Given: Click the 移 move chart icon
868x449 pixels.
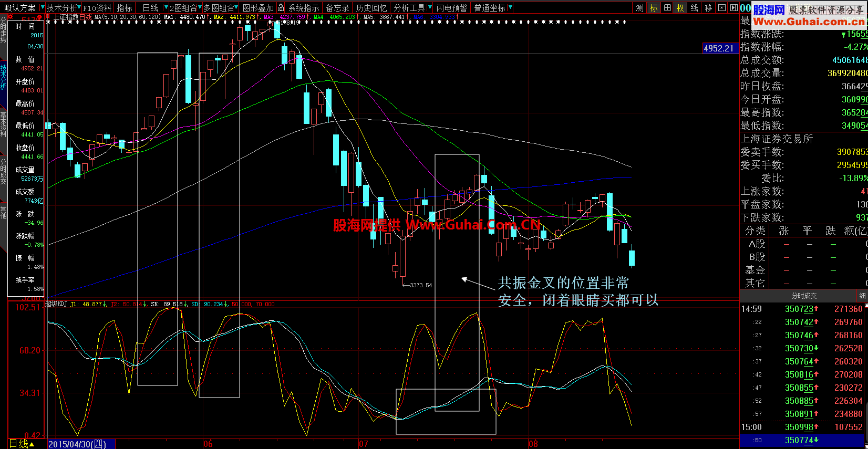Looking at the screenshot, I should click(x=708, y=8).
